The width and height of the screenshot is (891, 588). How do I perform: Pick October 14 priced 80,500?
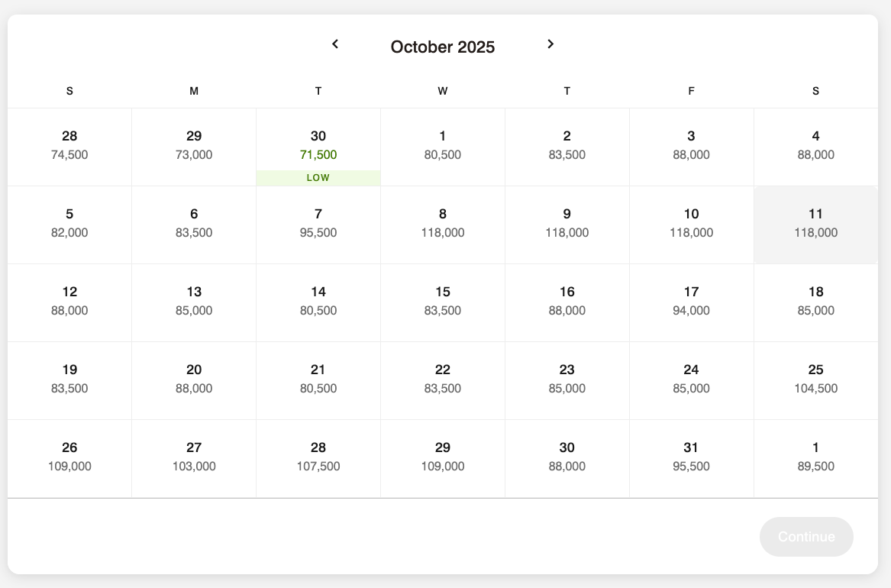tap(318, 303)
